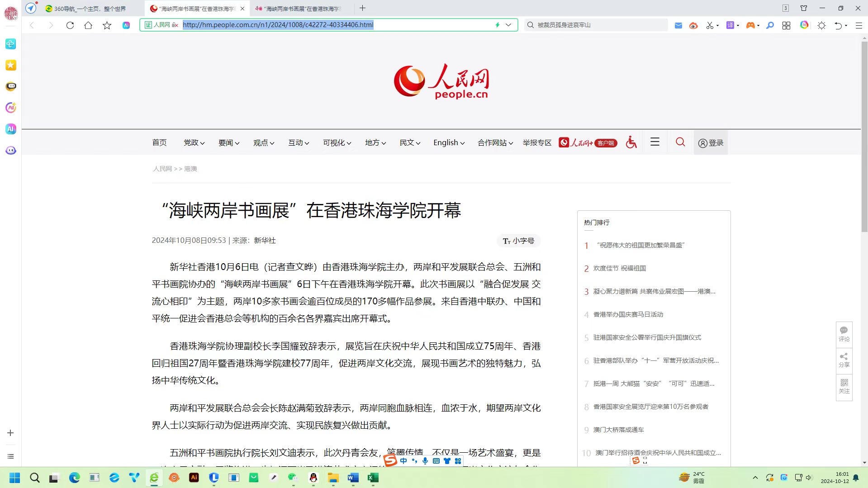
Task: Open the address bar dropdown arrow
Action: tap(508, 25)
